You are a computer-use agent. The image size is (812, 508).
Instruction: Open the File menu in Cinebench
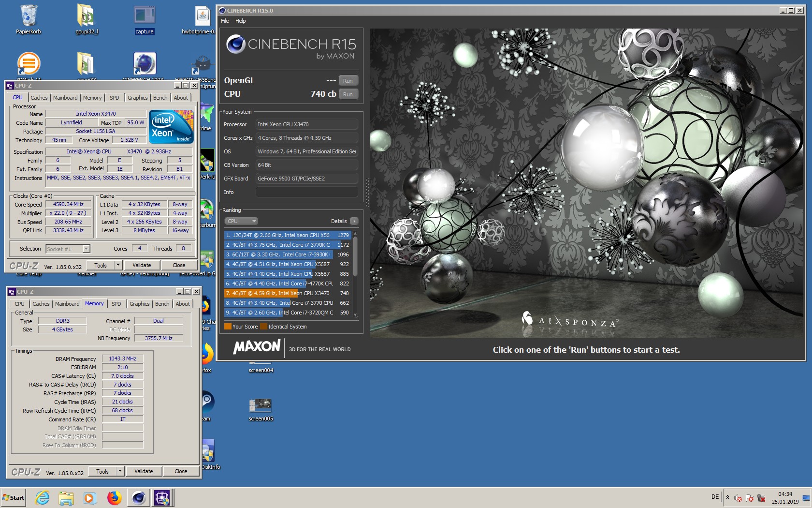tap(225, 21)
